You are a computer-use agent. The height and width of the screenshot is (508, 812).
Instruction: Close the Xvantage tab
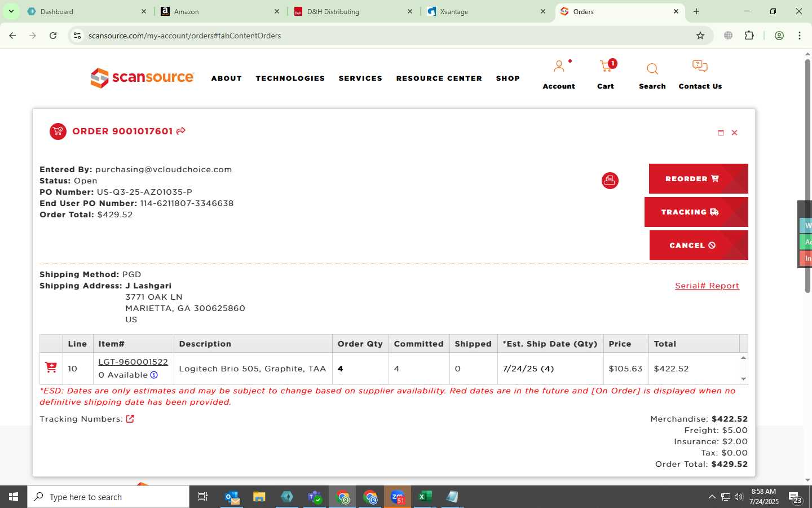tap(543, 11)
